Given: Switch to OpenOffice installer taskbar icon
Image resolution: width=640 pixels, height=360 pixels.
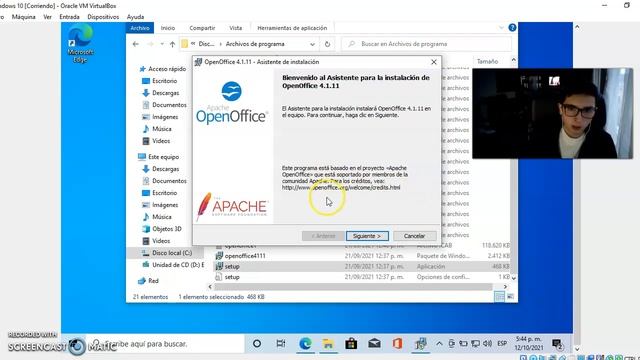Looking at the screenshot, I should (x=420, y=344).
